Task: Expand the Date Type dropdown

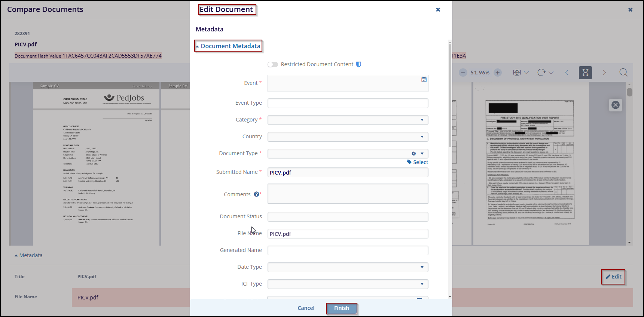Action: (x=348, y=267)
